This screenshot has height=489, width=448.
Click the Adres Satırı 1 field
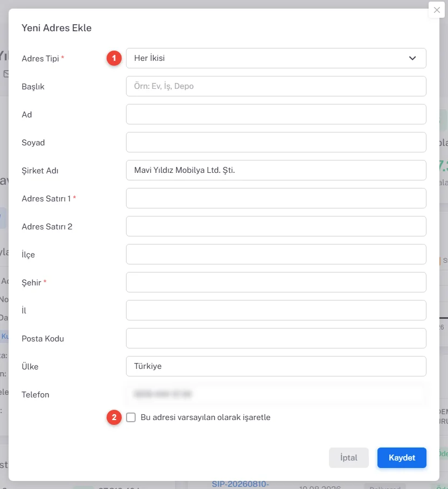(x=276, y=198)
